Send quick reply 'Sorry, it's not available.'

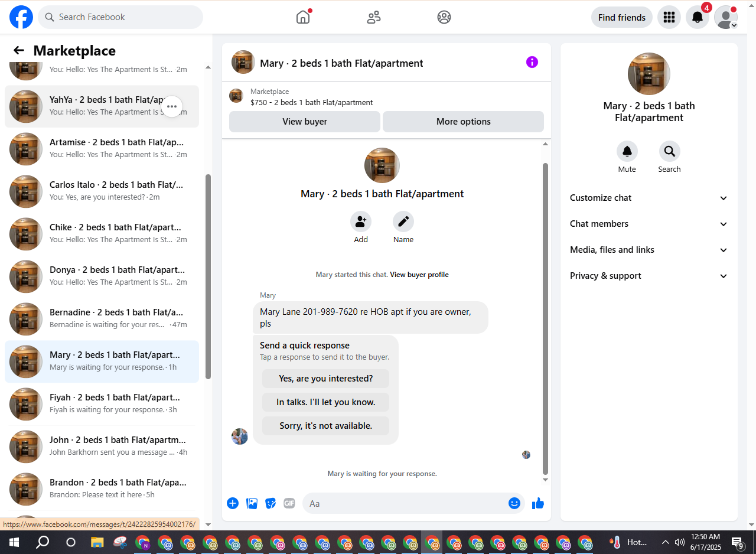(x=326, y=426)
